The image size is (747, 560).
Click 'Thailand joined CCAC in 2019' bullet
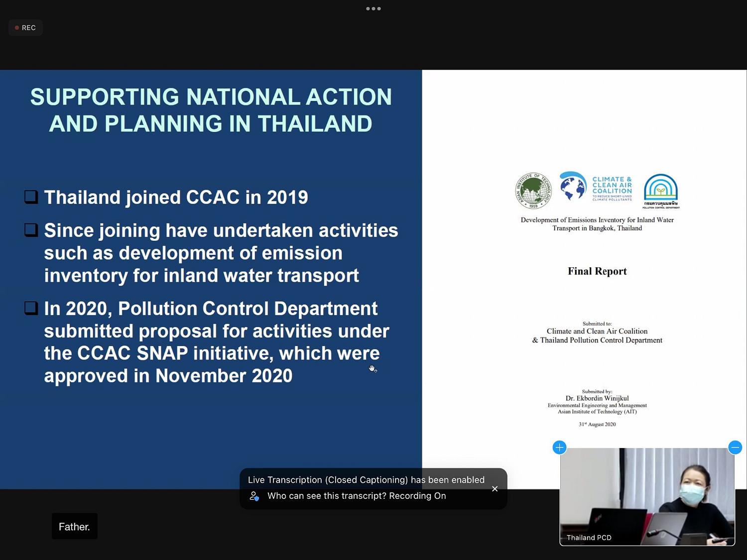tap(176, 197)
